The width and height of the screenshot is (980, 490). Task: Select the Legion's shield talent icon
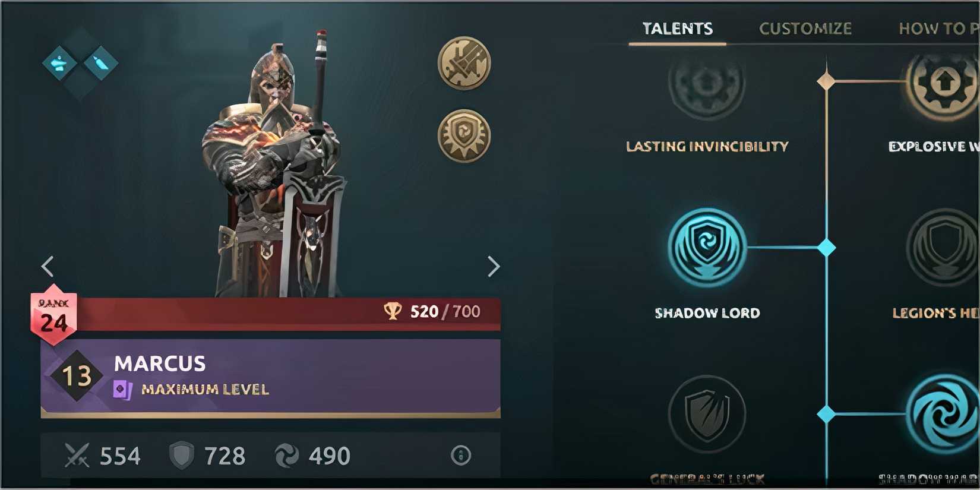point(943,246)
